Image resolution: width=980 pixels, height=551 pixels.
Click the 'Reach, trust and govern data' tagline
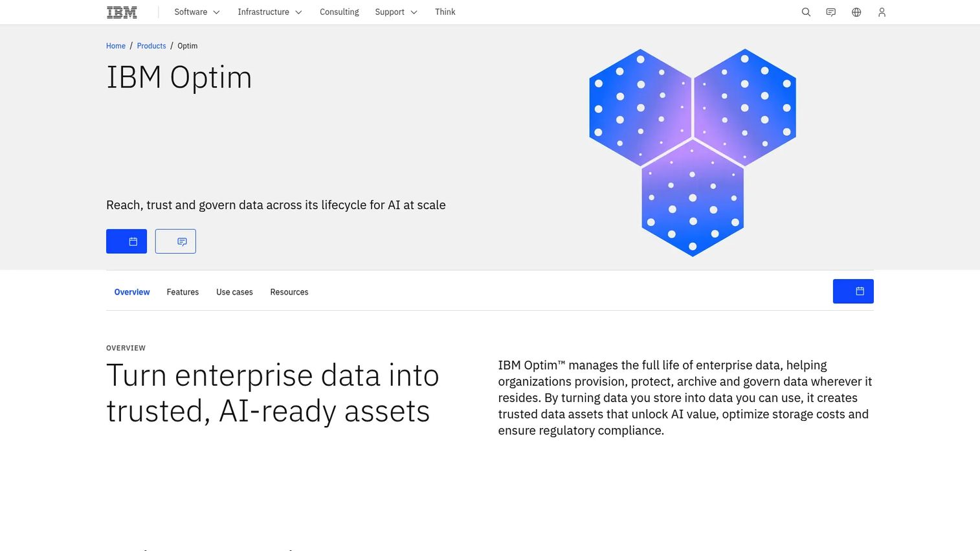point(276,205)
